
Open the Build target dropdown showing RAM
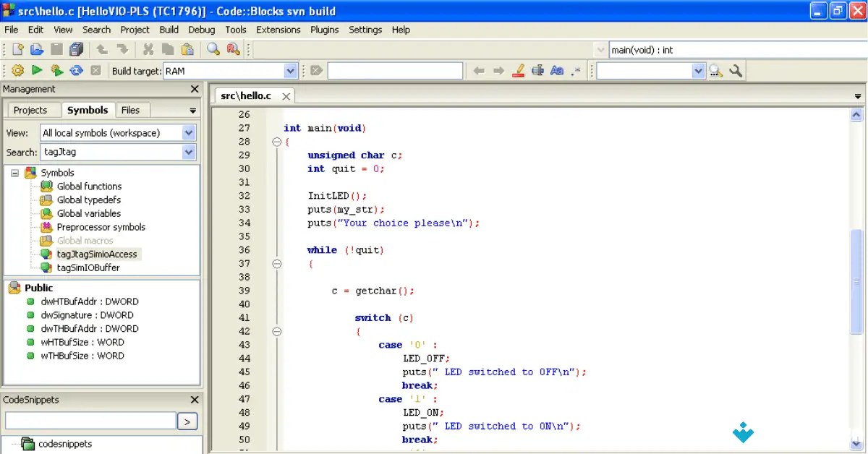click(x=290, y=70)
